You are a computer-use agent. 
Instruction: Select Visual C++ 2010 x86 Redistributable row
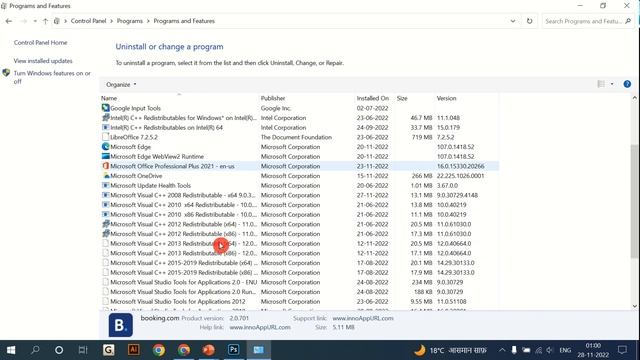[x=300, y=215]
